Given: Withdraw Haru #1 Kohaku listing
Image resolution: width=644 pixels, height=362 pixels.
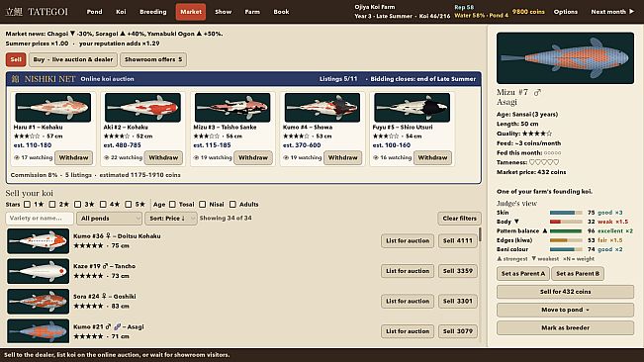Looking at the screenshot, I should (x=73, y=157).
